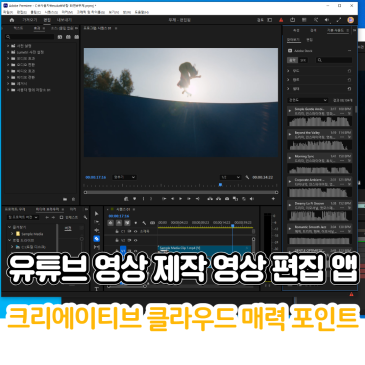Open the button editor plus icon
This screenshot has width=365, height=365.
(x=273, y=199)
